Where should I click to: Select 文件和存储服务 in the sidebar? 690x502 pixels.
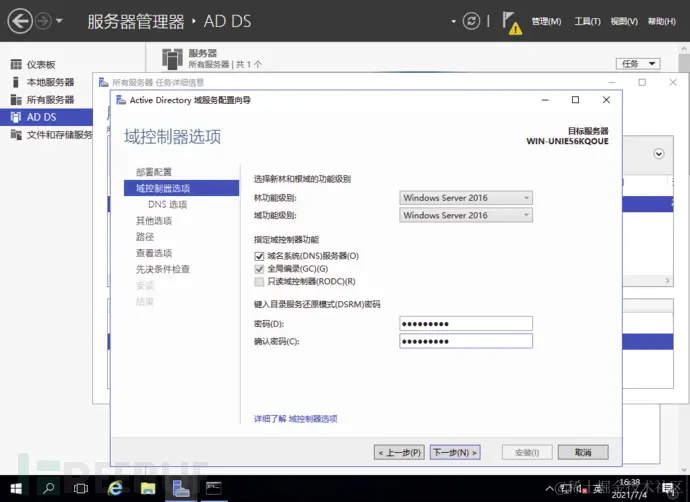coord(59,135)
